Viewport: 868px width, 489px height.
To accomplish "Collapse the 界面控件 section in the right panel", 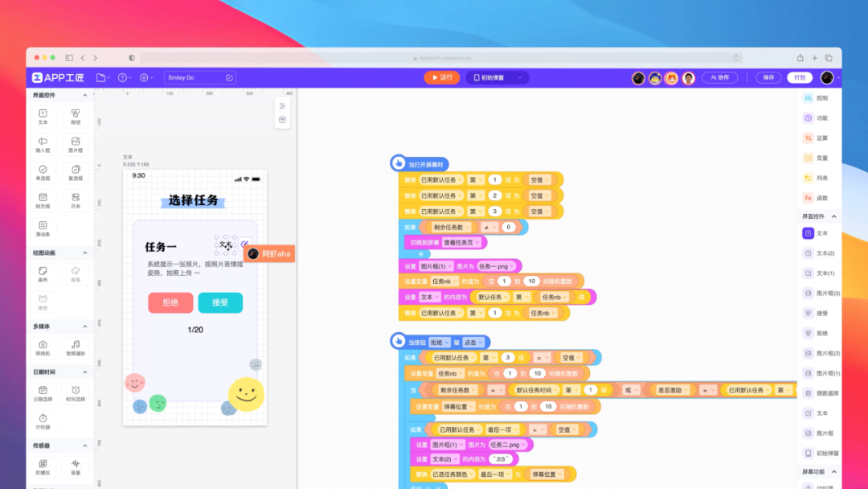I will tap(833, 216).
